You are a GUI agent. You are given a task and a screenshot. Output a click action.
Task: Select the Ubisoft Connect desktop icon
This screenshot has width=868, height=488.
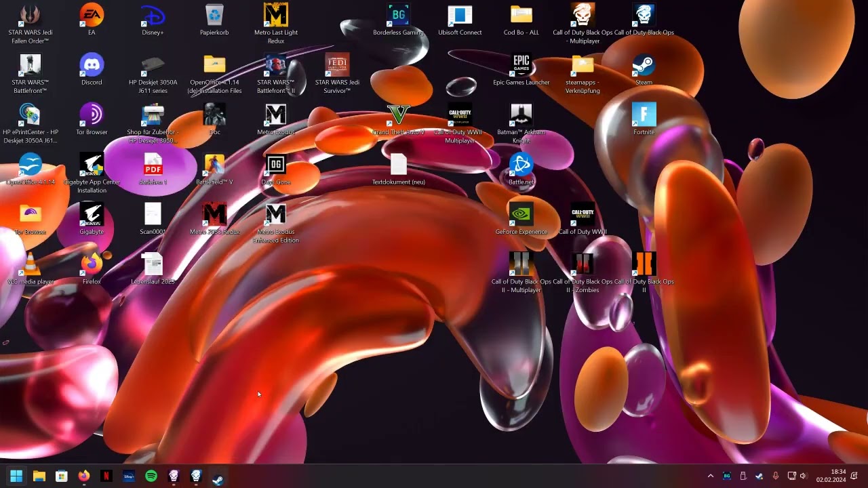coord(460,20)
